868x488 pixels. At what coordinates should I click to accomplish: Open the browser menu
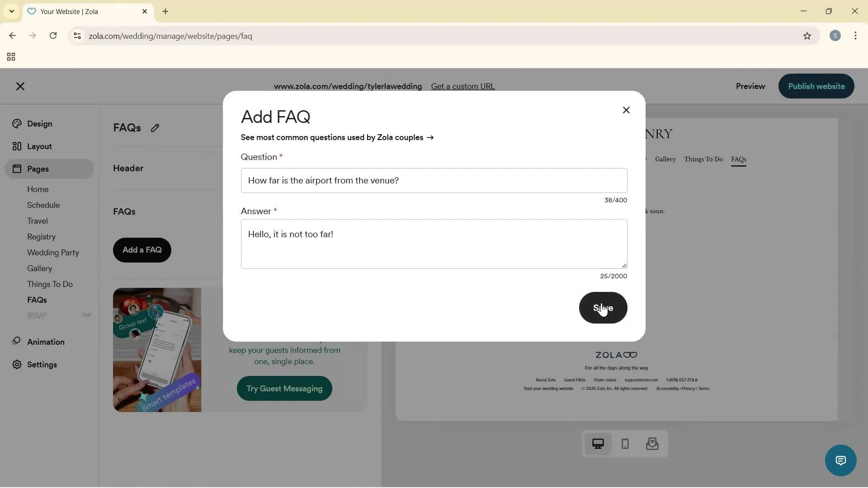856,36
